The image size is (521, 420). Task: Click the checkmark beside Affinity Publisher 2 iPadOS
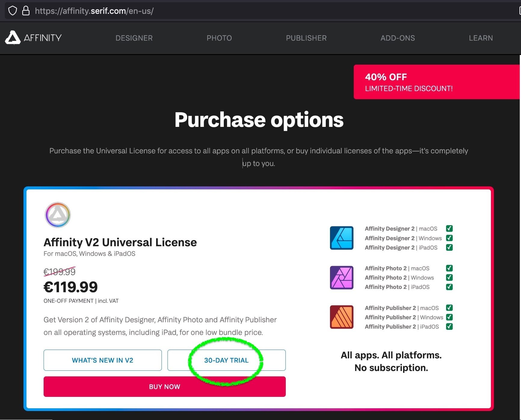pos(449,326)
